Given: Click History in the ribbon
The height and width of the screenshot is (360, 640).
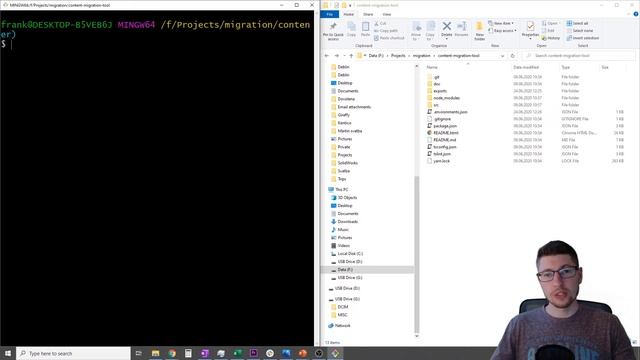Looking at the screenshot, I should click(551, 38).
